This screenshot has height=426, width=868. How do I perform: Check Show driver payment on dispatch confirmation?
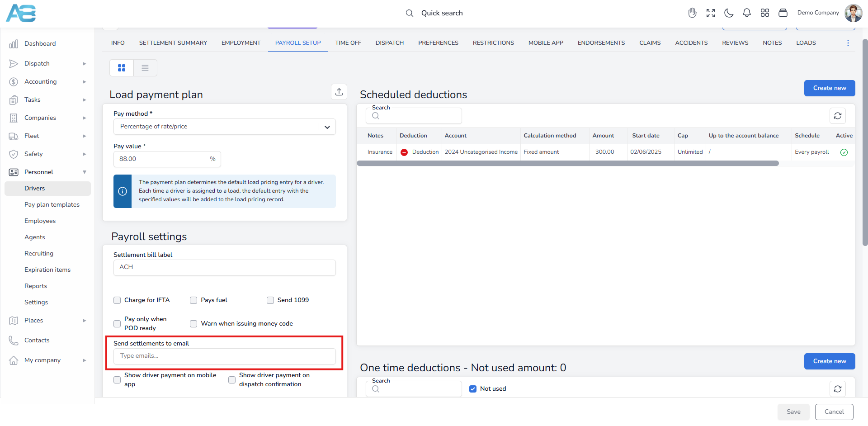point(232,380)
